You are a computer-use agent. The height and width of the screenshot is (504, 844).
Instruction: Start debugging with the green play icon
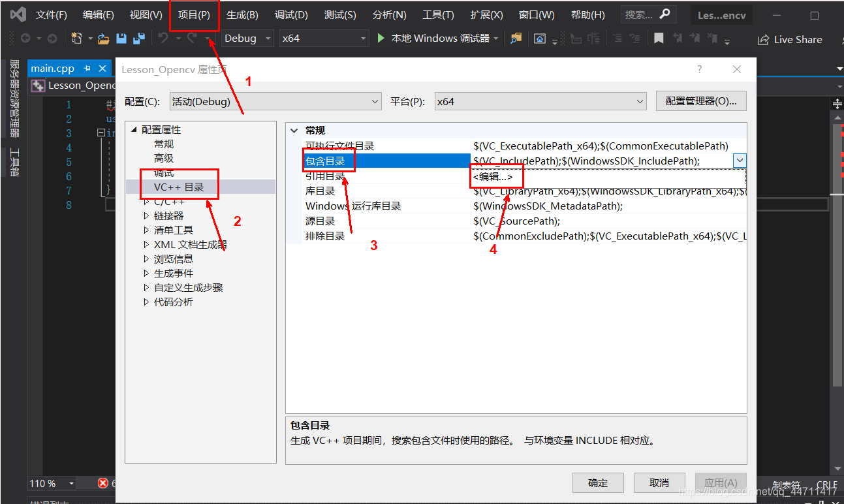[x=382, y=39]
